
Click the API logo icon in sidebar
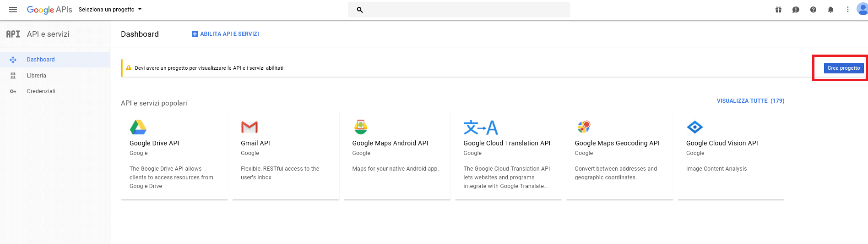click(13, 34)
